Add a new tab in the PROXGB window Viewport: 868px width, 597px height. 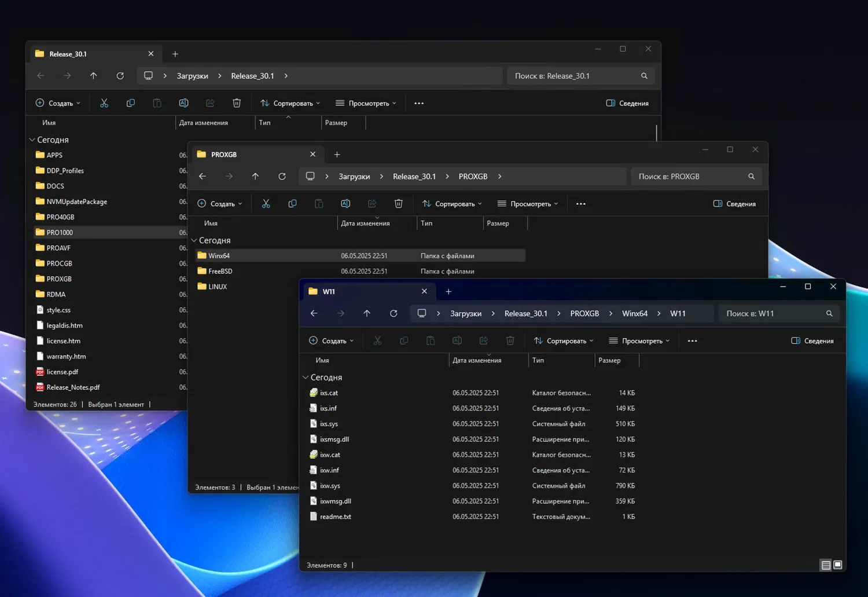[337, 155]
